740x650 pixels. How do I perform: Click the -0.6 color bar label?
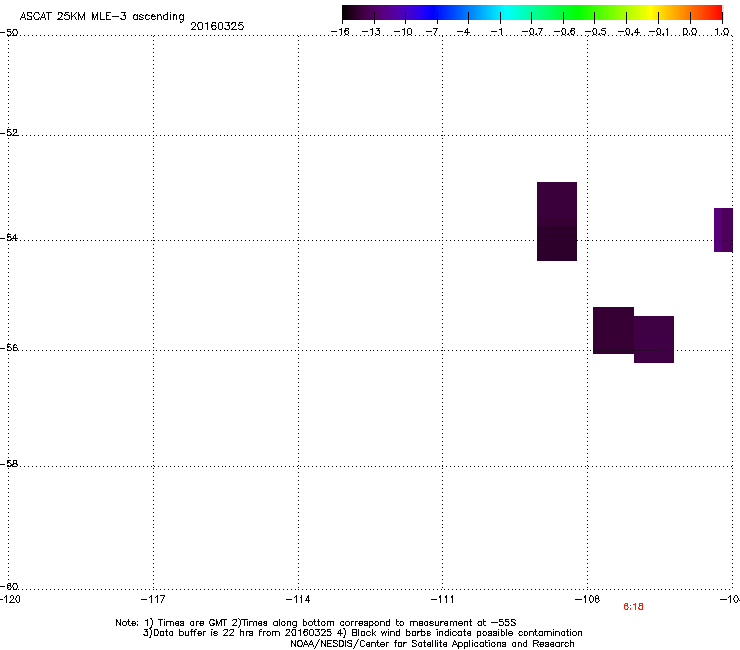coord(564,32)
